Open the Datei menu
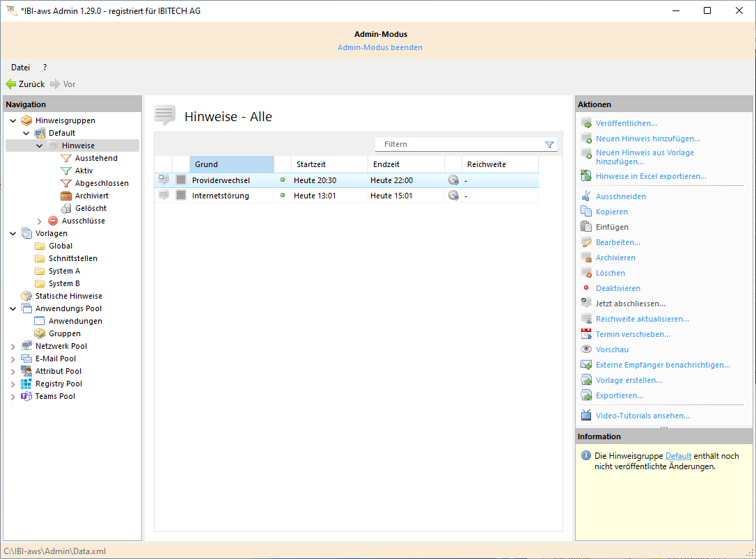This screenshot has width=756, height=559. click(x=20, y=68)
